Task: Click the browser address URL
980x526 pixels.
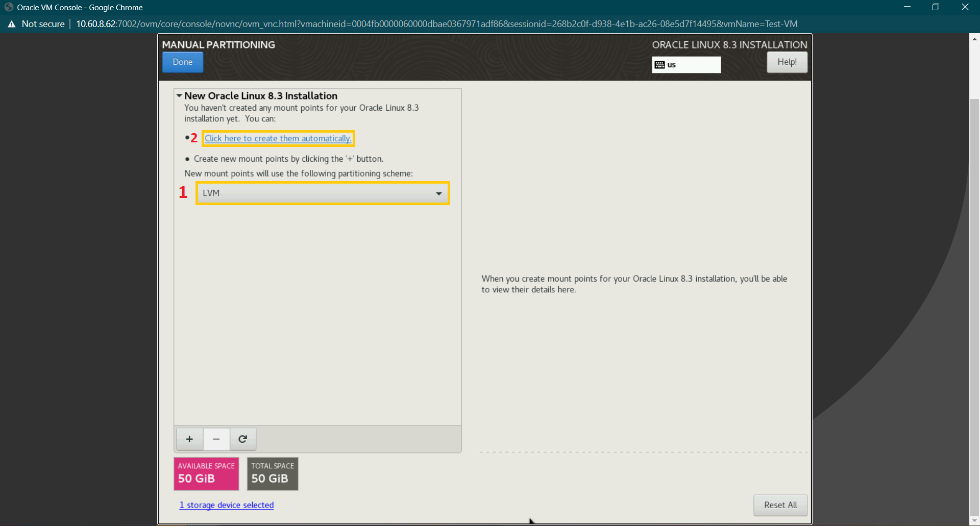Action: coord(437,24)
